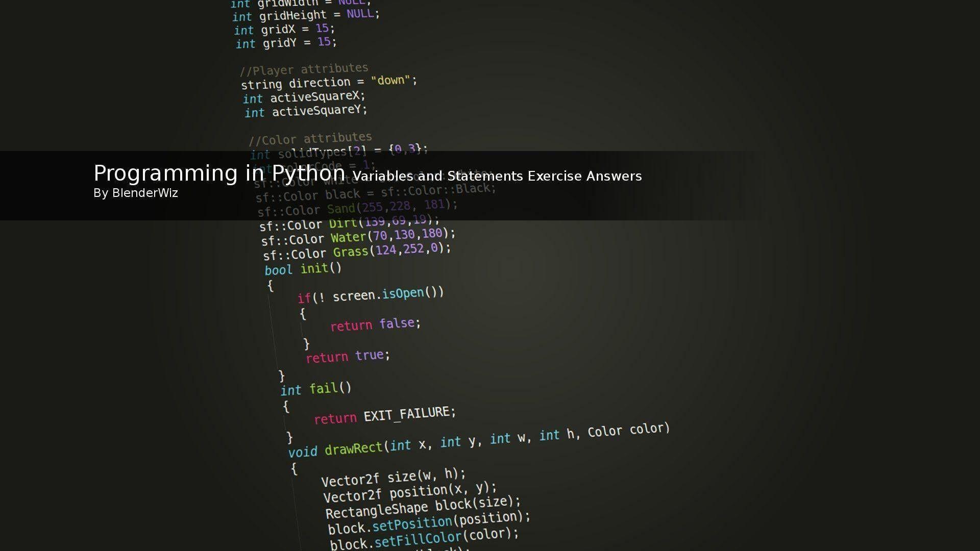Click the "block.setPosition(position);" line

[x=429, y=523]
